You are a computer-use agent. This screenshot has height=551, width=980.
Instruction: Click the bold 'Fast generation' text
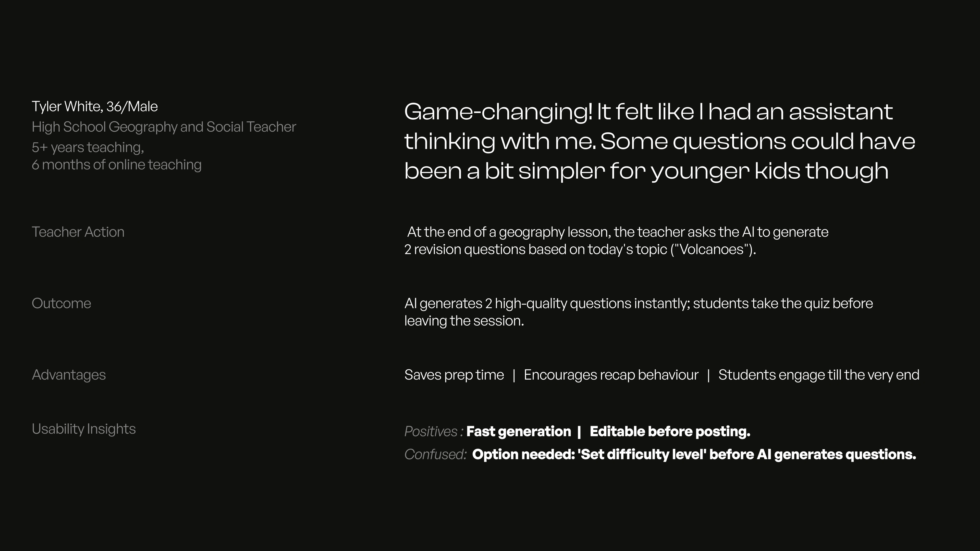point(518,432)
